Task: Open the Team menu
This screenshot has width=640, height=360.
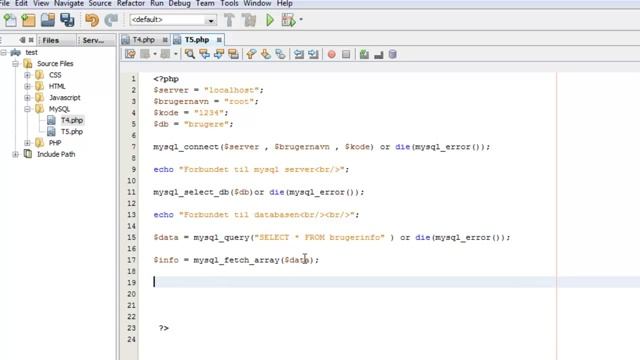Action: coord(205,3)
